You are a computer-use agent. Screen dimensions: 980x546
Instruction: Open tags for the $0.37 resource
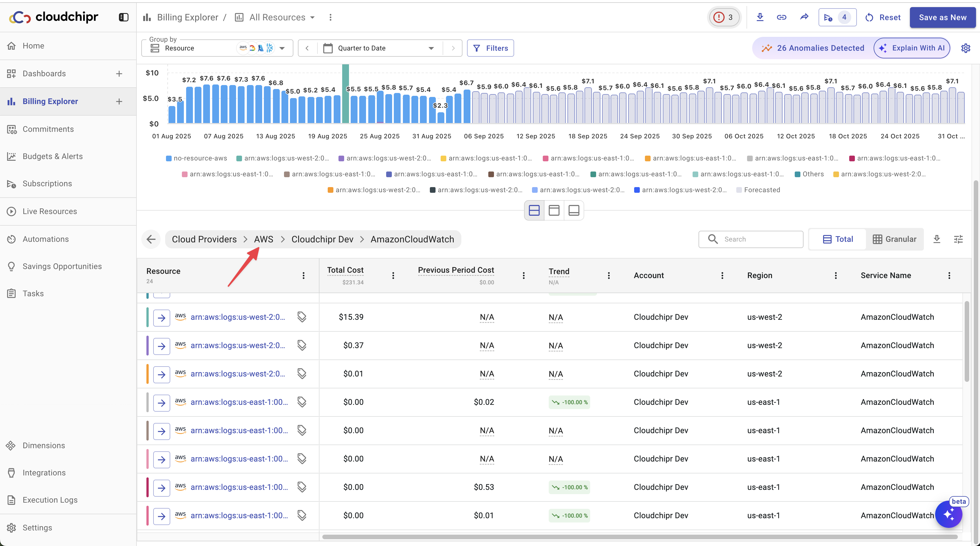(x=302, y=345)
